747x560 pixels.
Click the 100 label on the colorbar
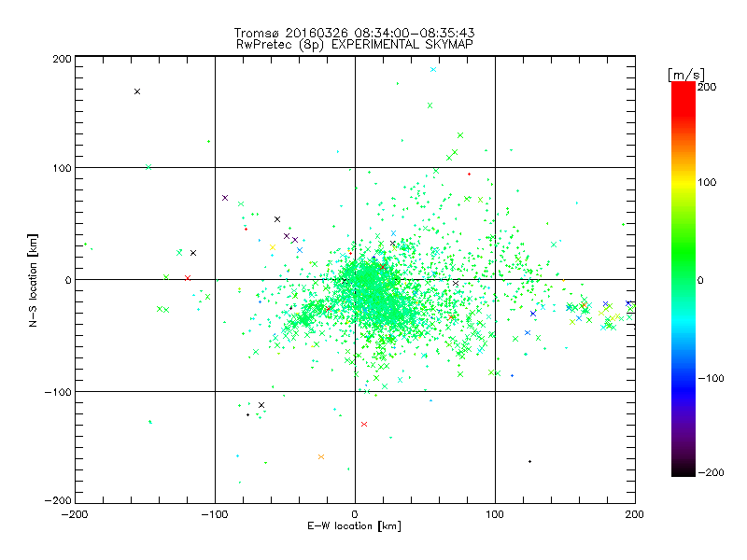[x=707, y=182]
